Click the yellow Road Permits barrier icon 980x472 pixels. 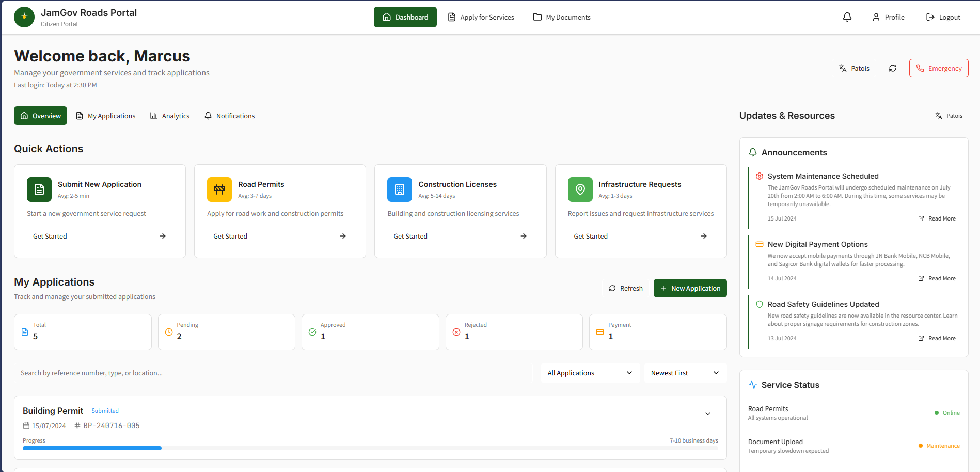coord(219,190)
